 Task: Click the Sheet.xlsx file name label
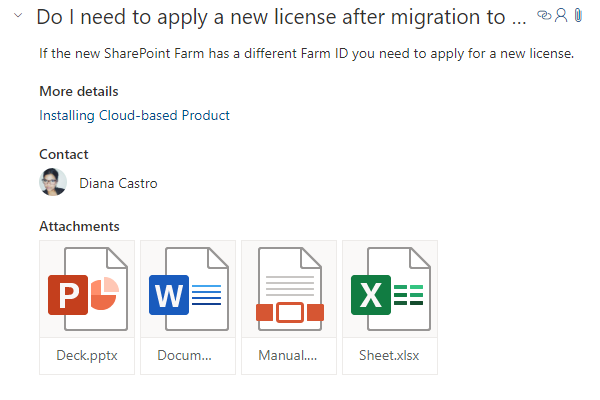pyautogui.click(x=389, y=356)
